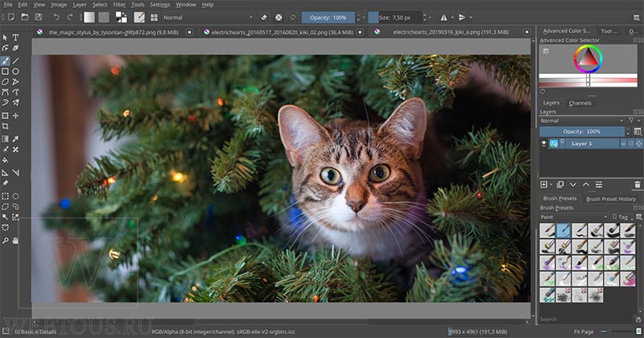
Task: Select the Rectangle shape tool
Action: click(6, 72)
